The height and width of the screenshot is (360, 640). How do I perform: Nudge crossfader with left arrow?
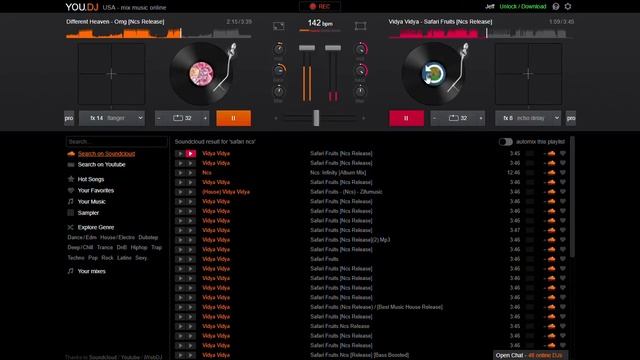276,118
